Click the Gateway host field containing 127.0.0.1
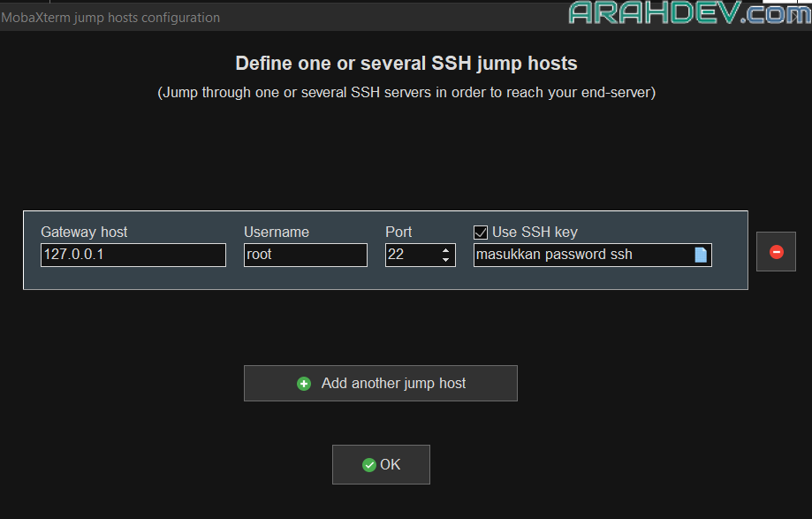Image resolution: width=812 pixels, height=519 pixels. tap(133, 256)
